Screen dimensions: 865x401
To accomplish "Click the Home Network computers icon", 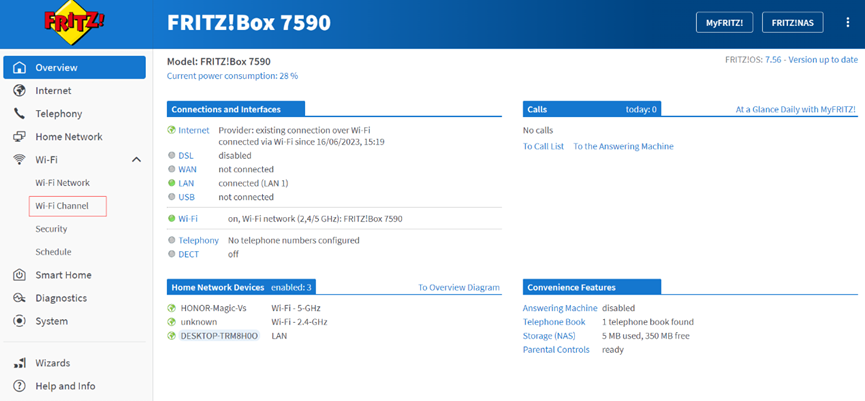I will [x=19, y=137].
